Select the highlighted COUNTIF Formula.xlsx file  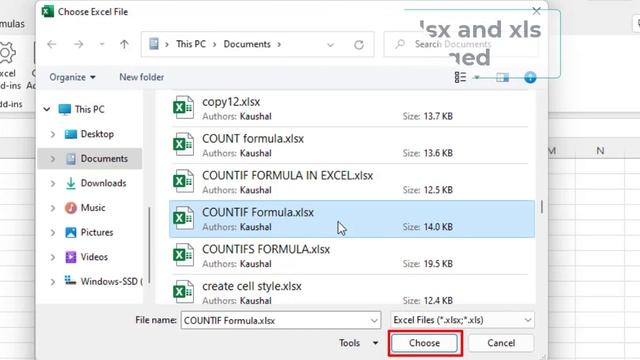pyautogui.click(x=352, y=219)
